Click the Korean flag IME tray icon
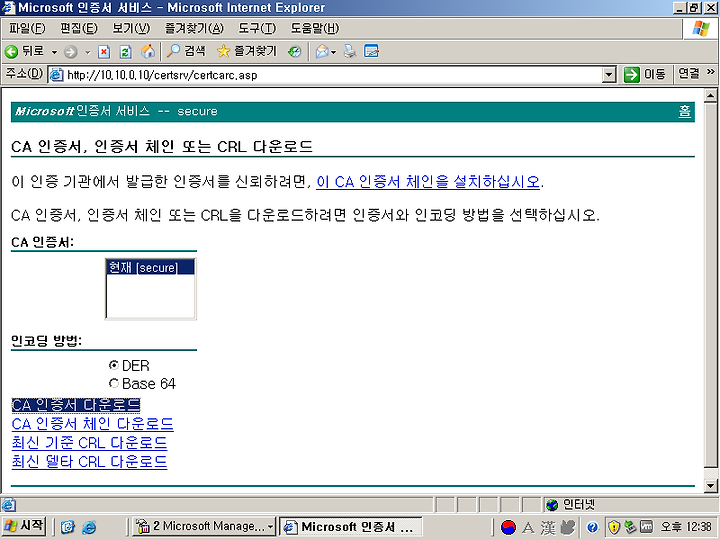Screen dimensions: 720x540 (x=508, y=527)
